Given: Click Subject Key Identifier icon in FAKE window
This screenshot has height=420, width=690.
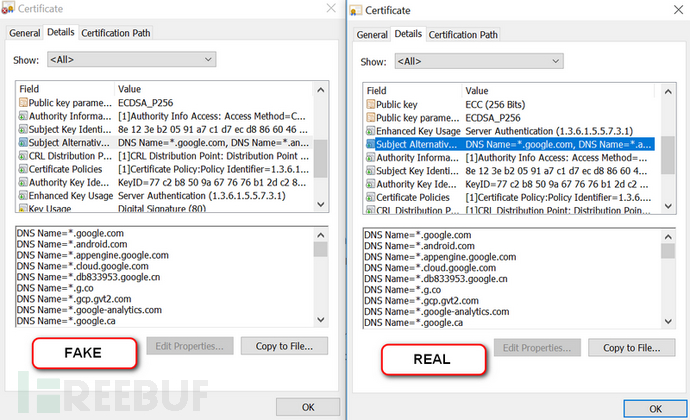Looking at the screenshot, I should click(23, 129).
